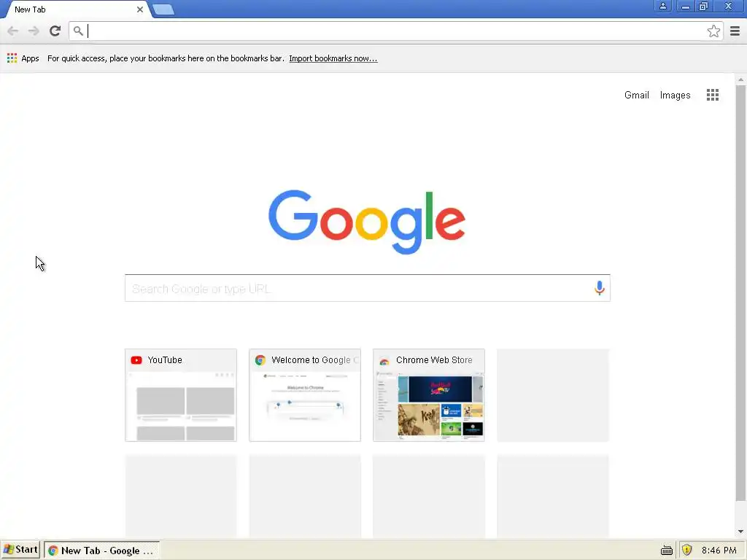The image size is (747, 560).
Task: Click the page scrollbar up arrow
Action: coord(740,79)
